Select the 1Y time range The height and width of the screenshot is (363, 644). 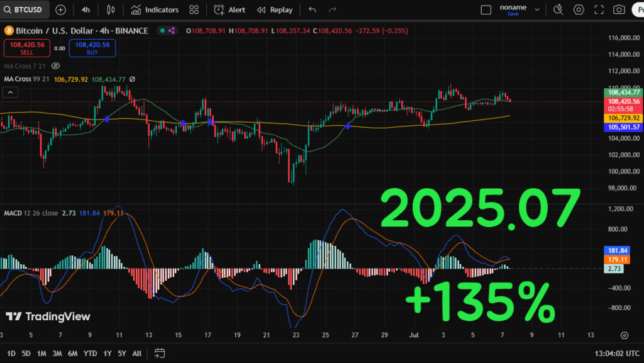(x=107, y=353)
